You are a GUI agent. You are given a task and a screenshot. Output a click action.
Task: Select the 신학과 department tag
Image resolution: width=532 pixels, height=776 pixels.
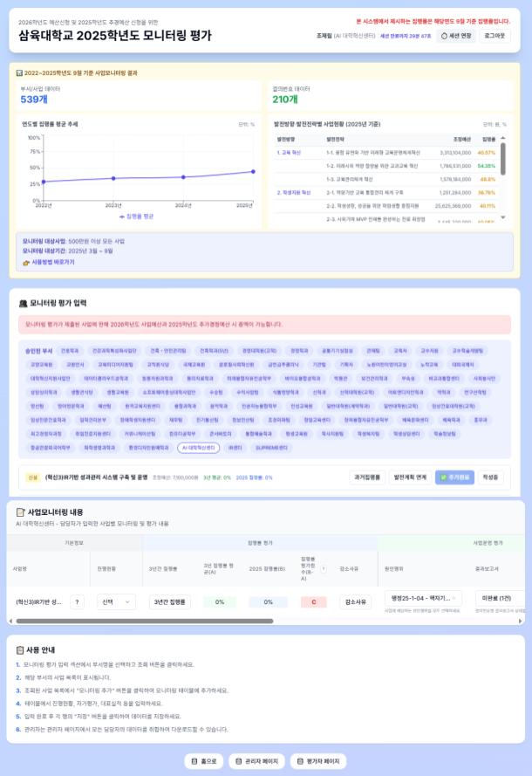pos(319,392)
